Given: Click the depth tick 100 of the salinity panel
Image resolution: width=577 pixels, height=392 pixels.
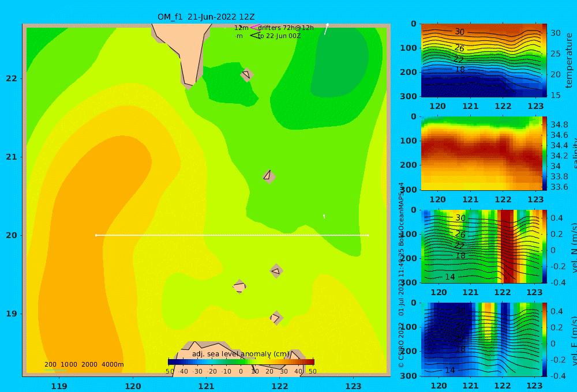Looking at the screenshot, I should [x=409, y=141].
